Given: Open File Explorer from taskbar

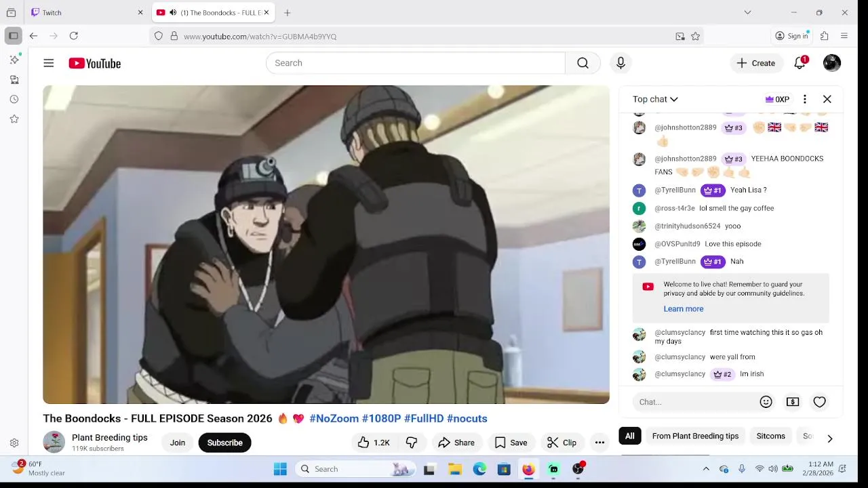Looking at the screenshot, I should point(455,469).
